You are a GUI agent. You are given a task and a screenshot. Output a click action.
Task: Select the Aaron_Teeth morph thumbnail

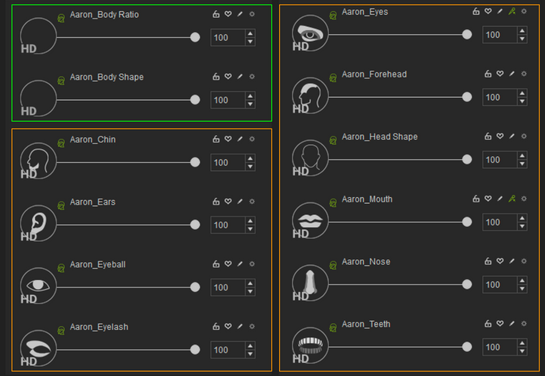coord(310,345)
